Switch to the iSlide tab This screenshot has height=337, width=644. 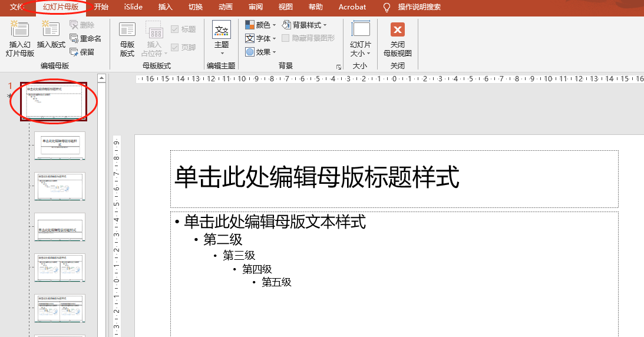coord(134,7)
